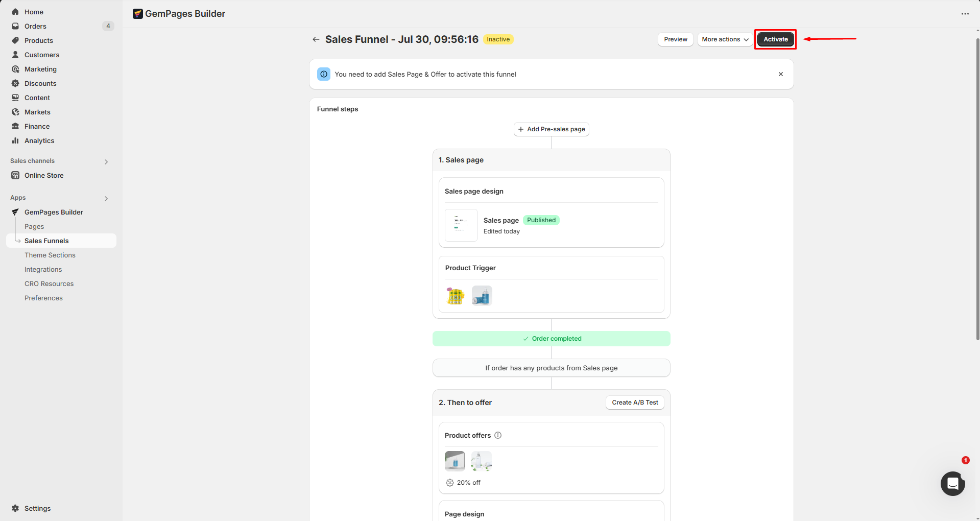Viewport: 980px width, 521px height.
Task: Open the chat support bubble
Action: point(952,483)
